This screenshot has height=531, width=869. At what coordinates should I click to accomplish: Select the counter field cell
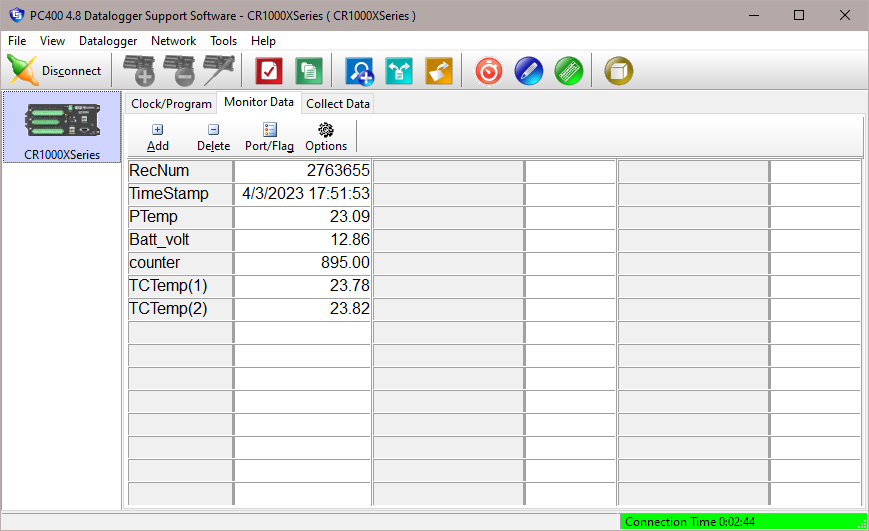click(x=181, y=263)
